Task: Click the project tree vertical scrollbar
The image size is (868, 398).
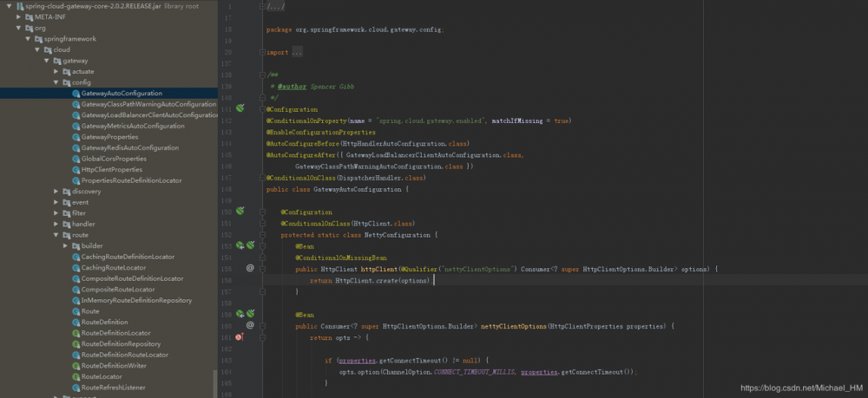Action: [215, 383]
